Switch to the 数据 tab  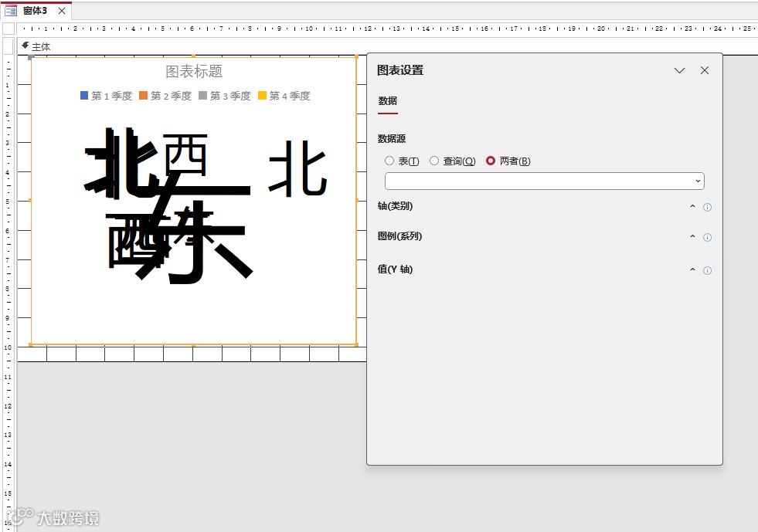click(x=388, y=101)
